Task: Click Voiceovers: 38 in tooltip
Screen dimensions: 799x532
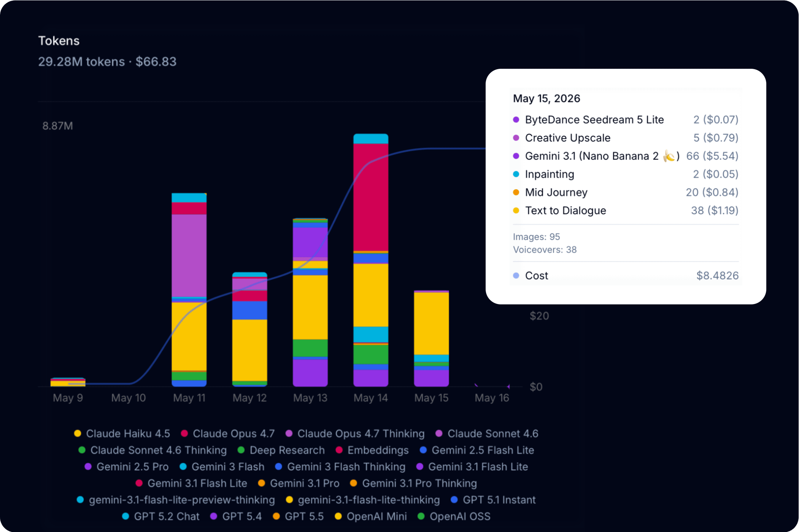Action: click(545, 250)
